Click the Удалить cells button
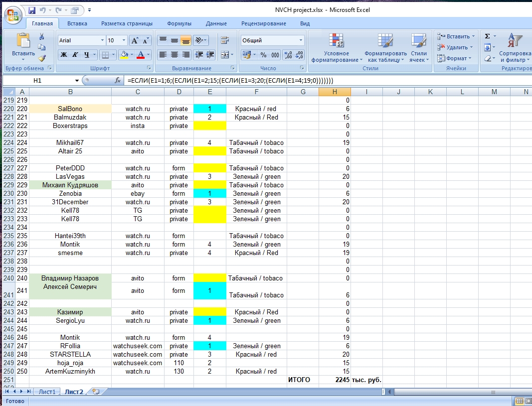The image size is (532, 406). click(x=456, y=47)
